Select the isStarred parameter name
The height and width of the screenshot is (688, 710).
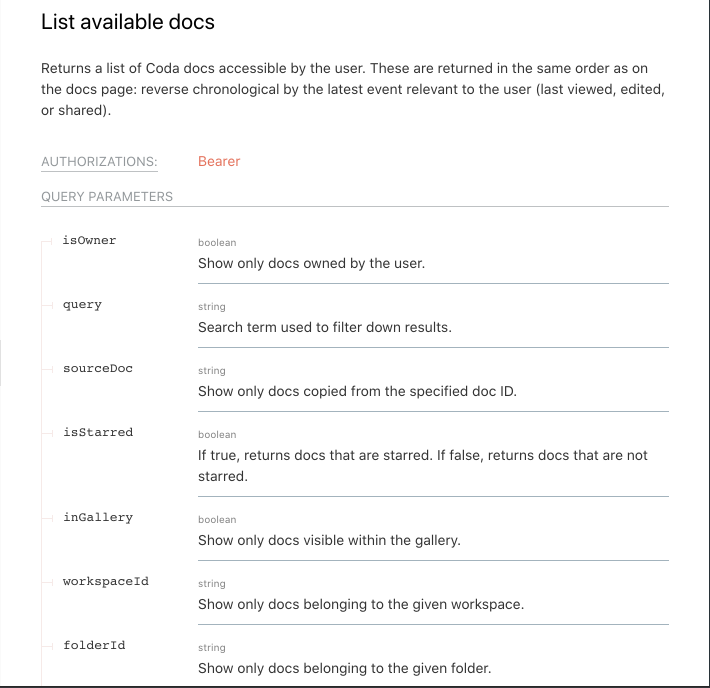97,432
